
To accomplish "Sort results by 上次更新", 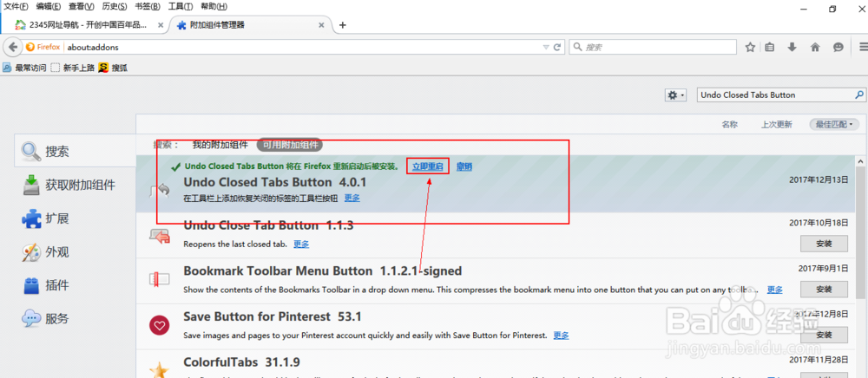I will tap(776, 124).
